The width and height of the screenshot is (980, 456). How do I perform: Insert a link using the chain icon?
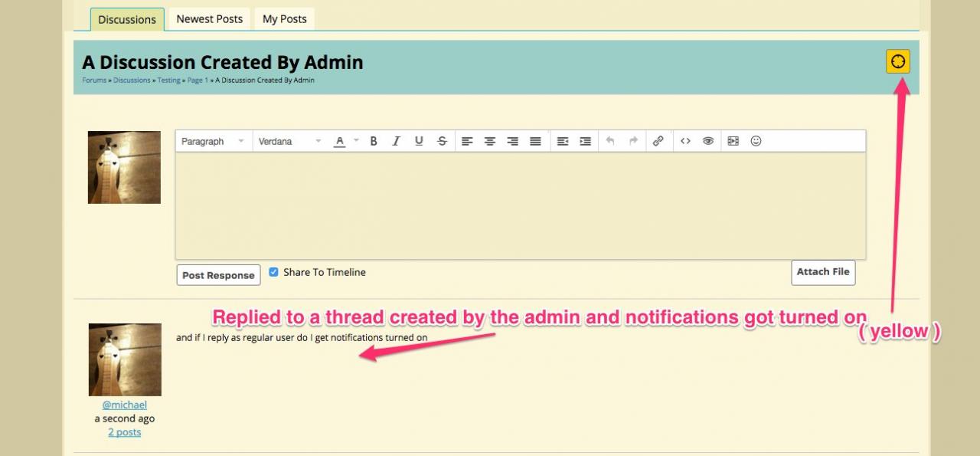(658, 141)
